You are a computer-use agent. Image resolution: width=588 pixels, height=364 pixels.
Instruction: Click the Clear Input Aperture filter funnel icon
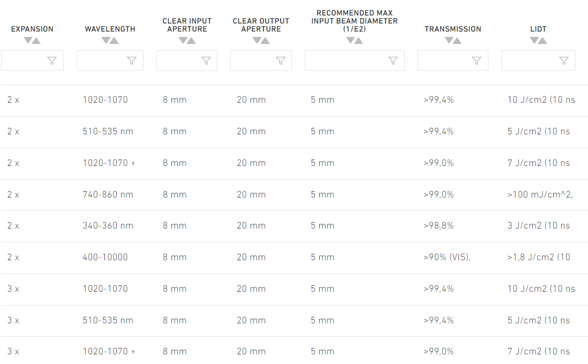pyautogui.click(x=206, y=61)
